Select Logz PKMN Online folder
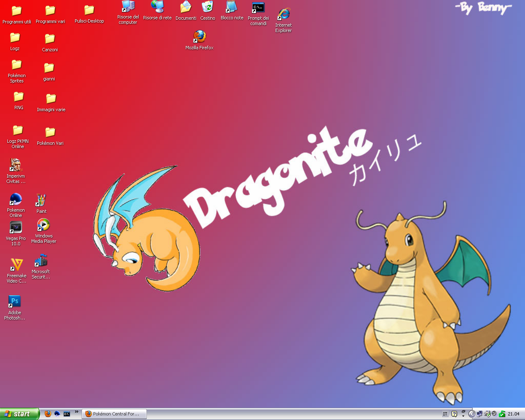Image resolution: width=525 pixels, height=420 pixels. point(18,137)
